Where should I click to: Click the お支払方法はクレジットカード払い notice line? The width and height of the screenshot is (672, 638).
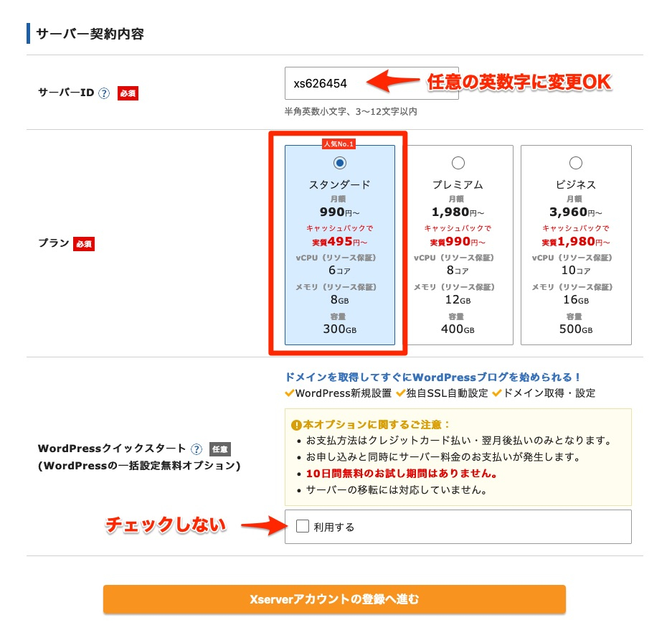tap(458, 441)
